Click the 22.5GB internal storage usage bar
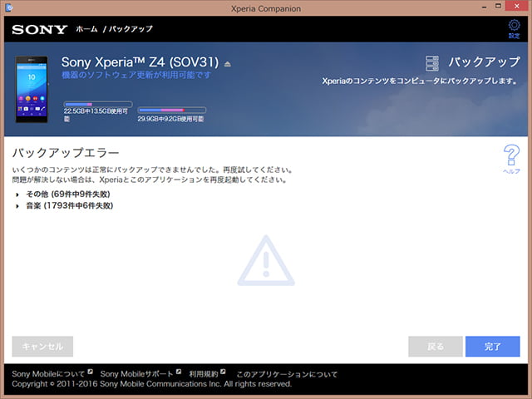Screen dimensions: 532x399 point(97,105)
